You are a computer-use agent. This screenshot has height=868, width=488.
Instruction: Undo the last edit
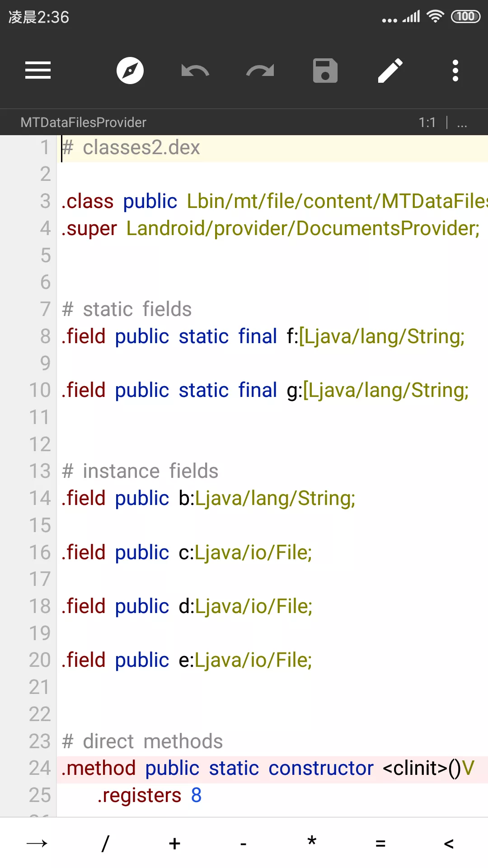[195, 71]
